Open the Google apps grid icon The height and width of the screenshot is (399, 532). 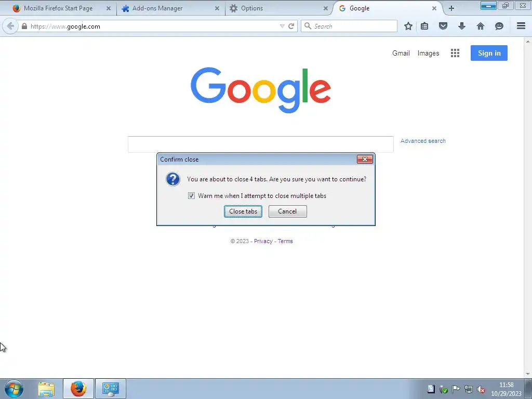tap(455, 53)
